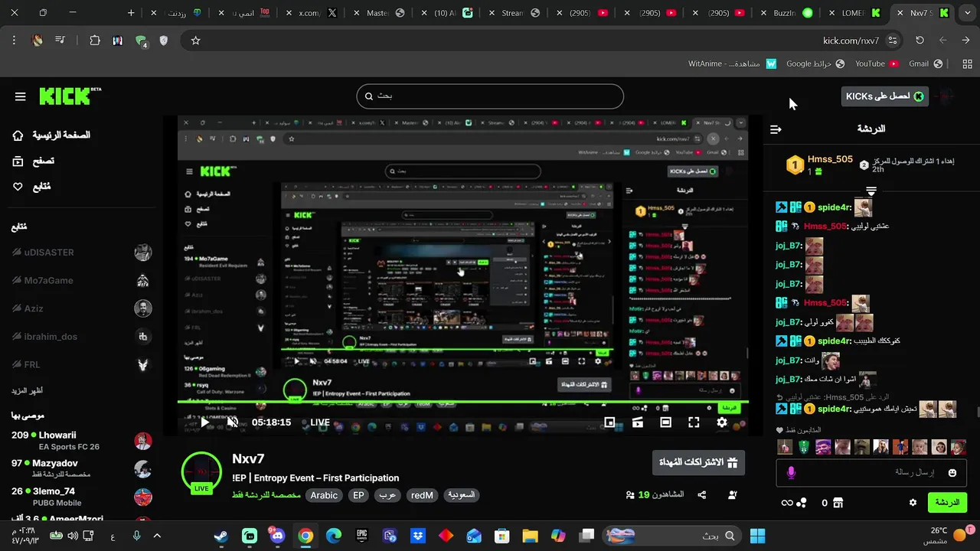Viewport: 980px width, 551px height.
Task: Click spide4r username in first chat message
Action: click(835, 207)
